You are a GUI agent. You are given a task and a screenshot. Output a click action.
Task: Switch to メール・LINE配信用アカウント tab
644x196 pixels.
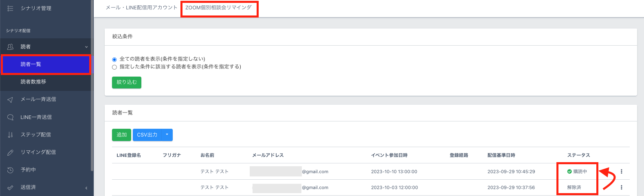(x=141, y=8)
